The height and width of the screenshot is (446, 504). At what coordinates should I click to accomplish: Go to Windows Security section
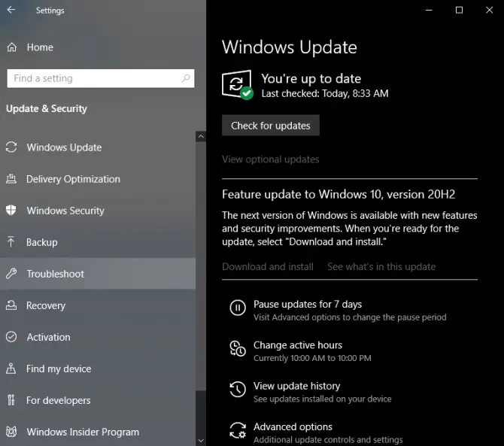click(x=98, y=211)
